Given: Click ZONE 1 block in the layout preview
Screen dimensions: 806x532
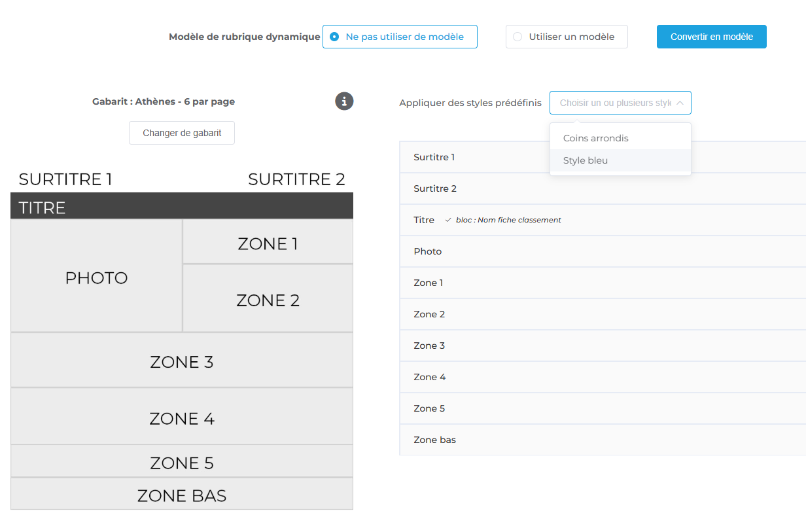Looking at the screenshot, I should tap(268, 243).
